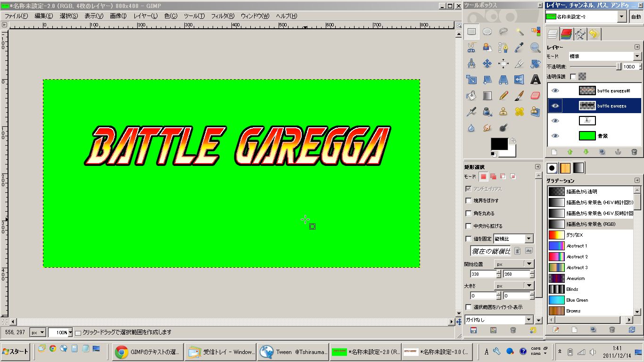Pick the Fuzzy Select magic wand tool
This screenshot has width=644, height=362.
520,32
